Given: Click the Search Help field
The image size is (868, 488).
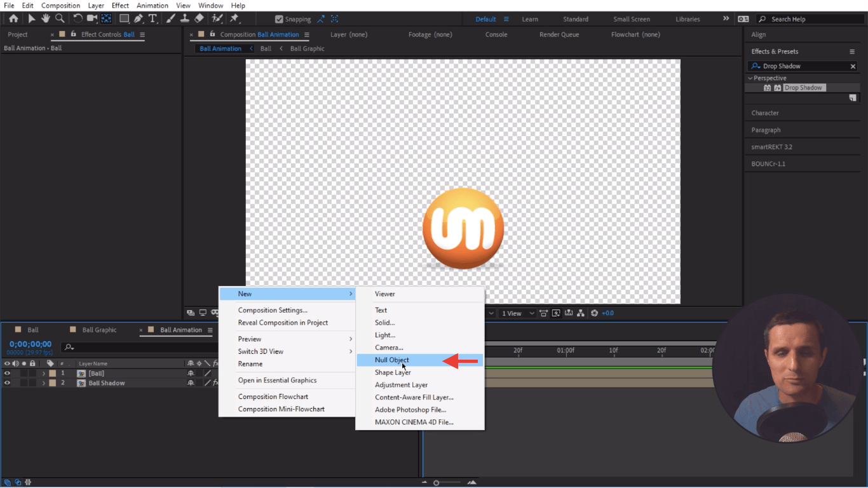Looking at the screenshot, I should [x=809, y=19].
